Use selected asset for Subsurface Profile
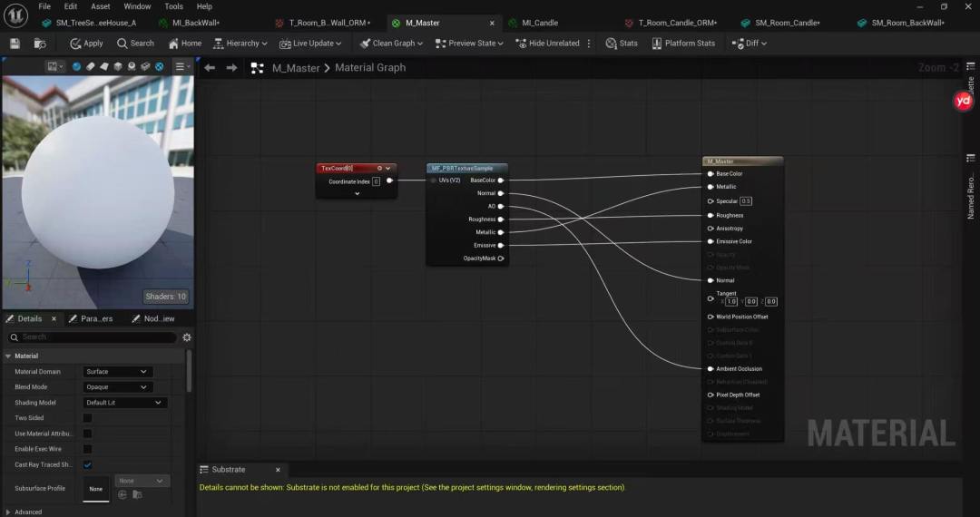The height and width of the screenshot is (517, 980). [x=122, y=494]
